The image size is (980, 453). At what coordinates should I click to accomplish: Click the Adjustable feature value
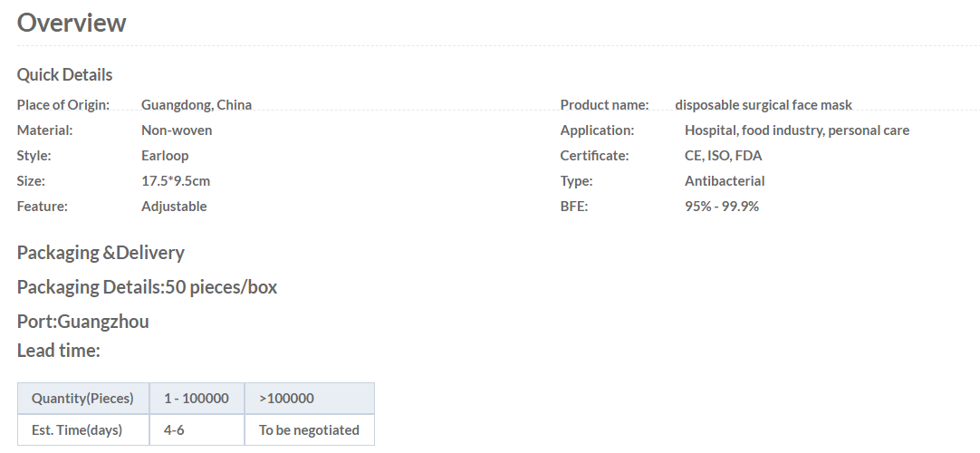[x=174, y=207]
